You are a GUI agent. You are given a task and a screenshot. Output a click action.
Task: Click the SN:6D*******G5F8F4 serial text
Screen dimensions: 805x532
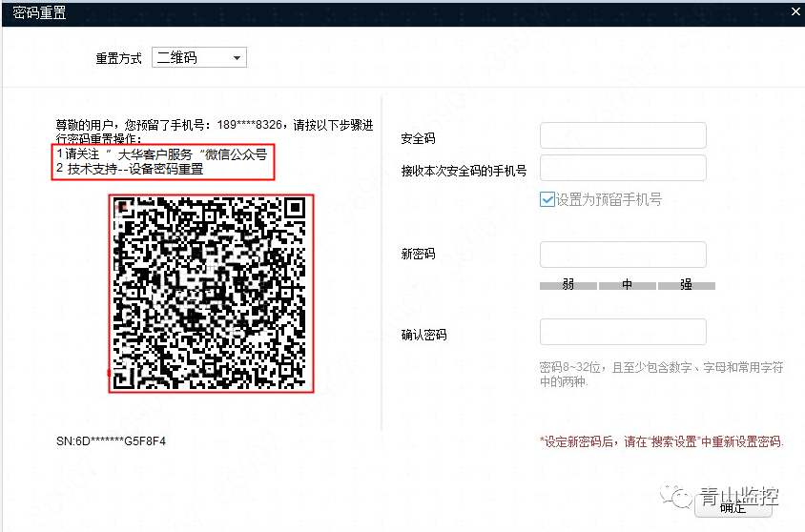point(111,441)
